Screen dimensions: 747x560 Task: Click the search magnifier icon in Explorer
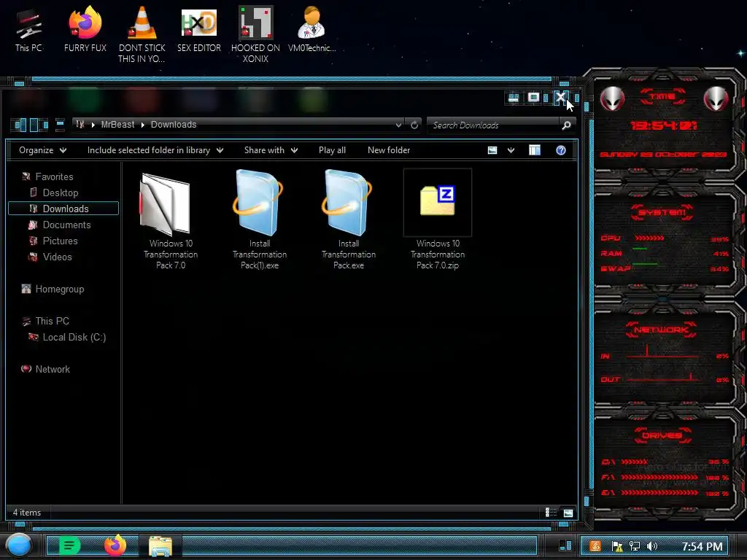click(566, 125)
